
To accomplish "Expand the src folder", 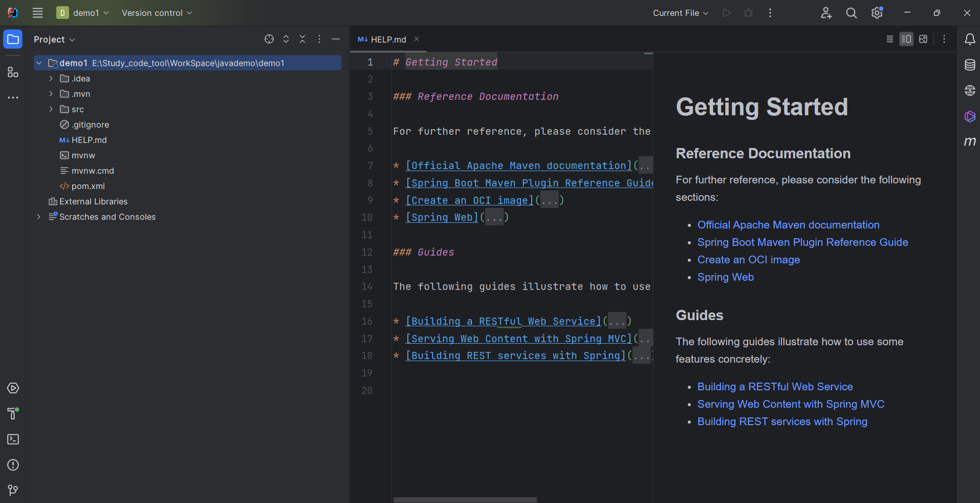I will (51, 109).
